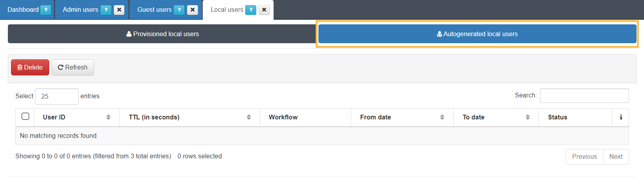Viewport: 644px width, 185px height.
Task: Close the Local users tab
Action: click(x=264, y=10)
